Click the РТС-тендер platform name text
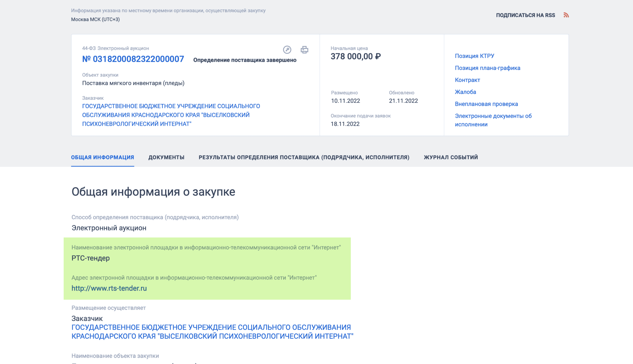 91,258
